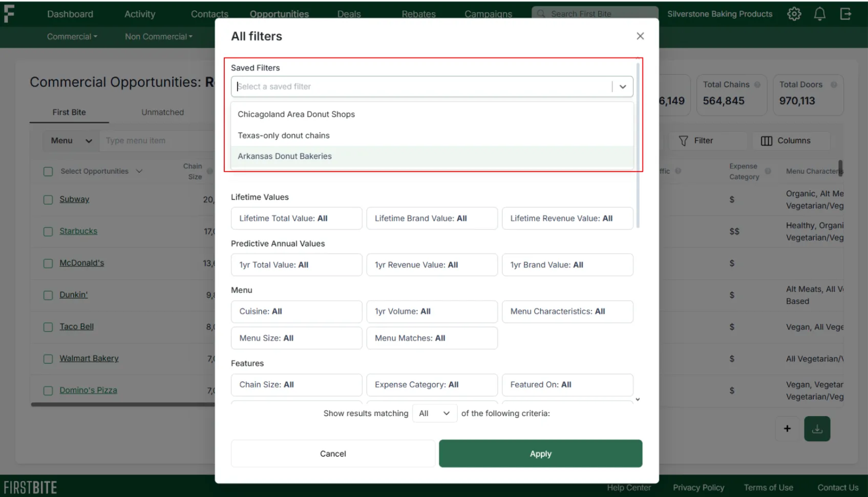
Task: Click the logout icon in header
Action: [845, 14]
